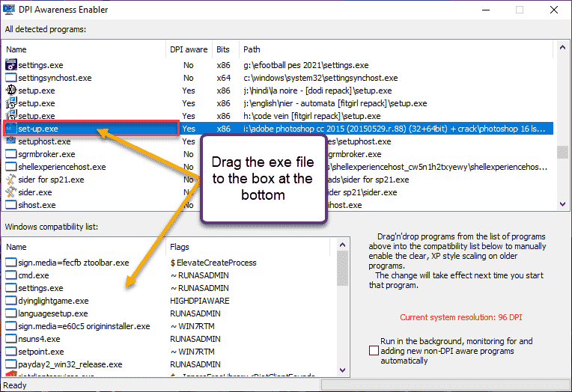
Task: Click the set-up.exe Photoshop icon
Action: click(11, 129)
